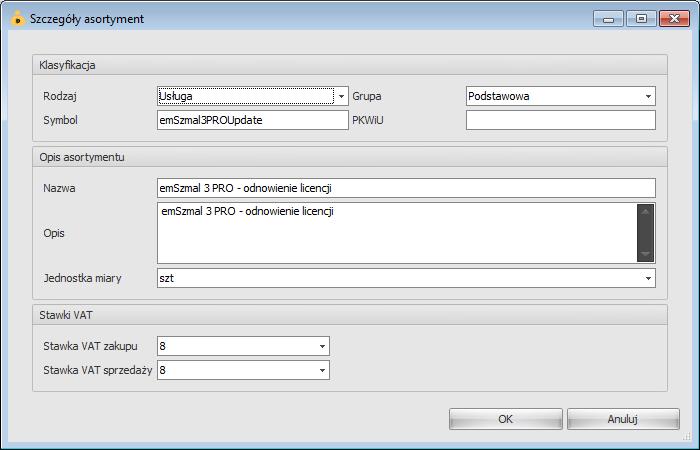700x450 pixels.
Task: Click the window resize grip corner
Action: tap(687, 436)
